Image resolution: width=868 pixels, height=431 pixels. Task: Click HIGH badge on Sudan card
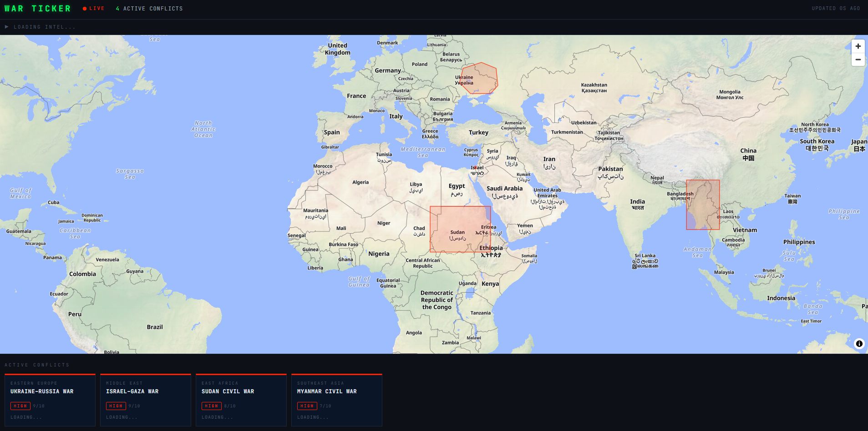point(212,406)
